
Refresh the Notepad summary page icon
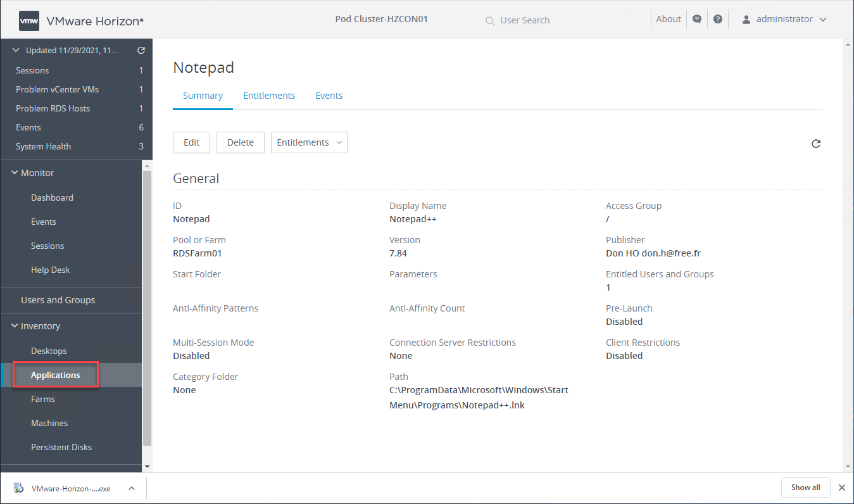816,144
